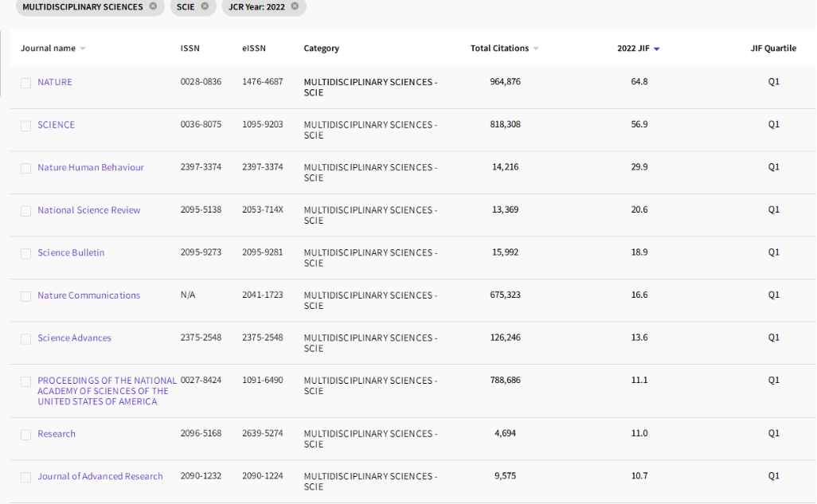Select the Research journal checkbox

coord(26,435)
